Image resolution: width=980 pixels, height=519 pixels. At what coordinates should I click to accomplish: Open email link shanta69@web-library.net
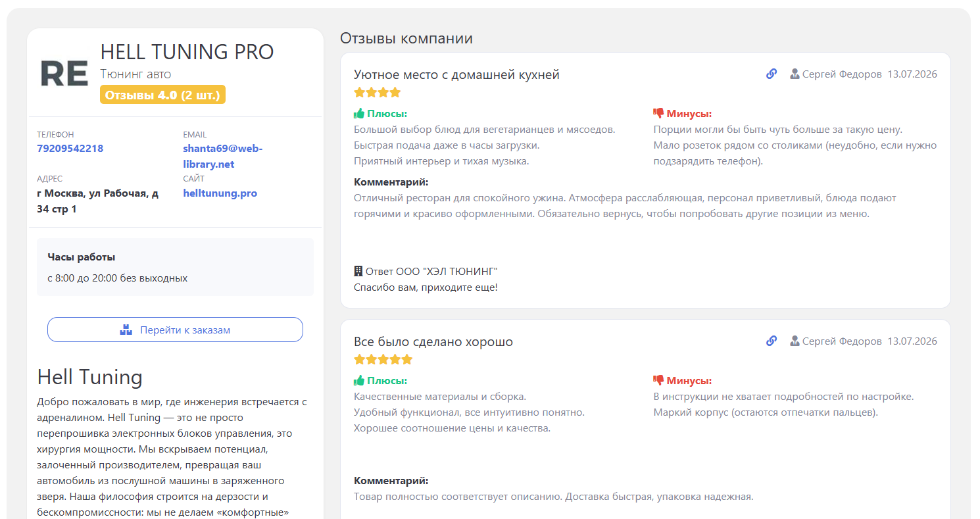(223, 157)
